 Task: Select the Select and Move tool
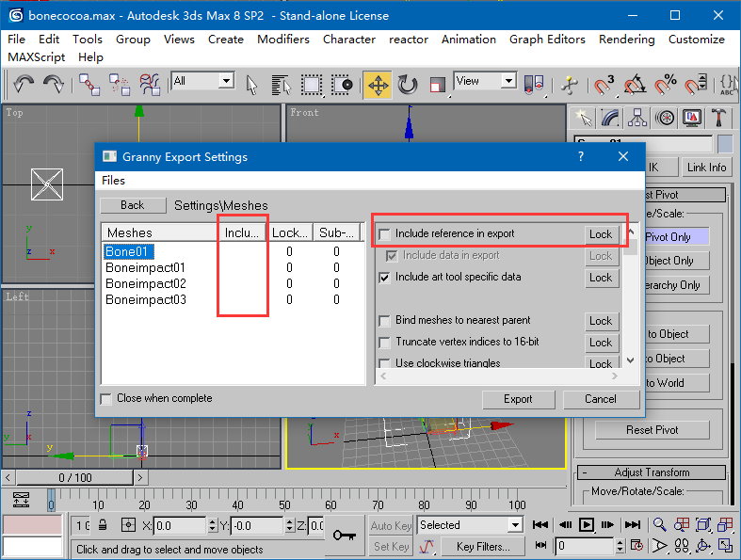click(x=378, y=85)
